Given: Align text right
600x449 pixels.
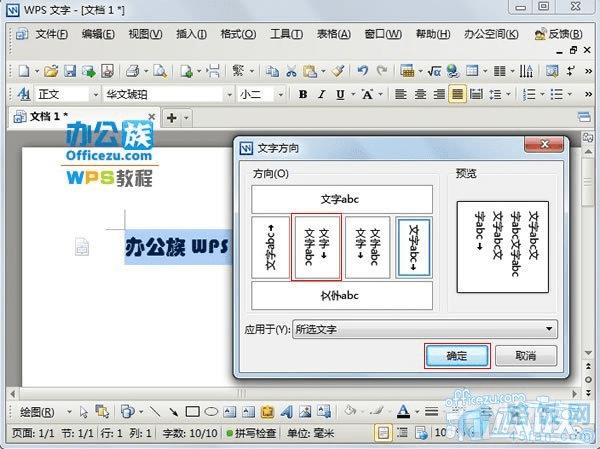Looking at the screenshot, I should (439, 94).
